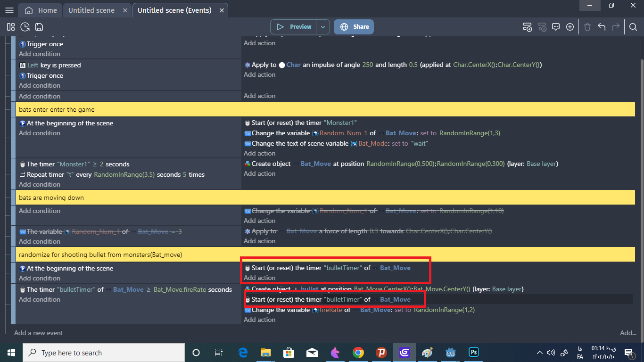Viewport: 644px width, 362px height.
Task: Switch to the Home tab
Action: pos(41,10)
